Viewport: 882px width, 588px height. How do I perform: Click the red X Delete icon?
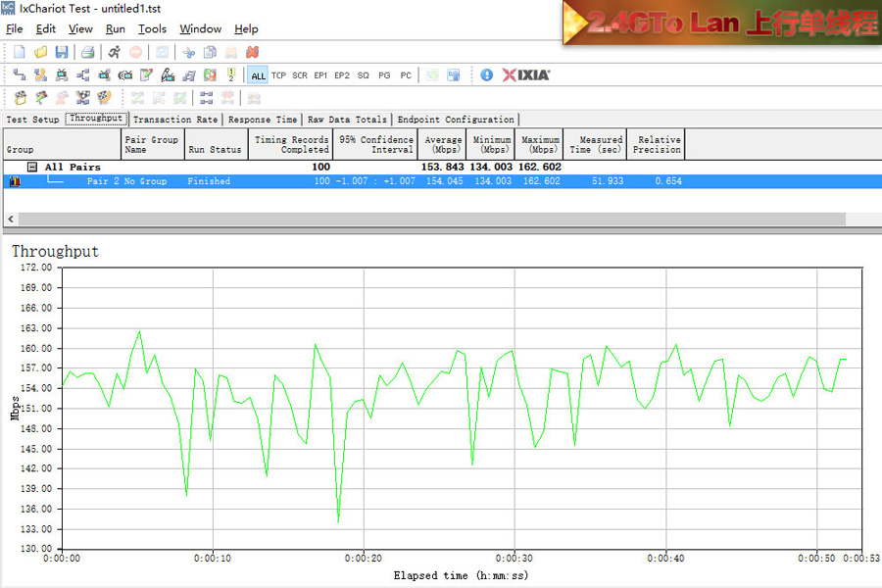252,52
